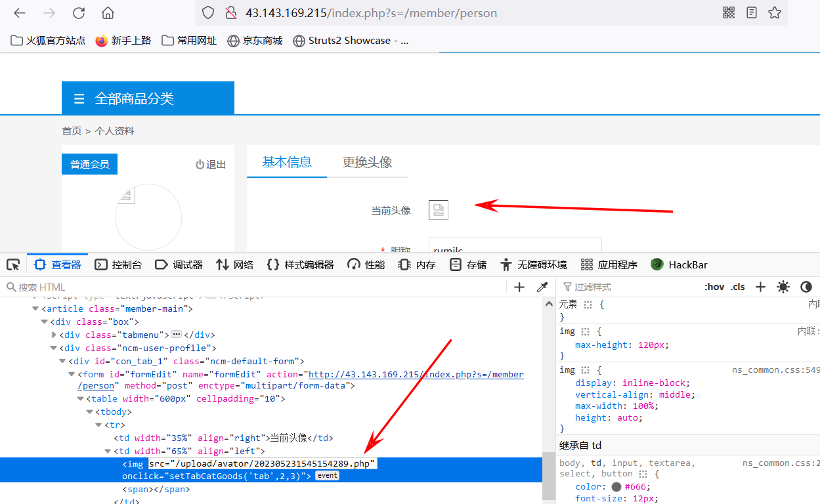Activate the element picker tool

click(x=13, y=264)
